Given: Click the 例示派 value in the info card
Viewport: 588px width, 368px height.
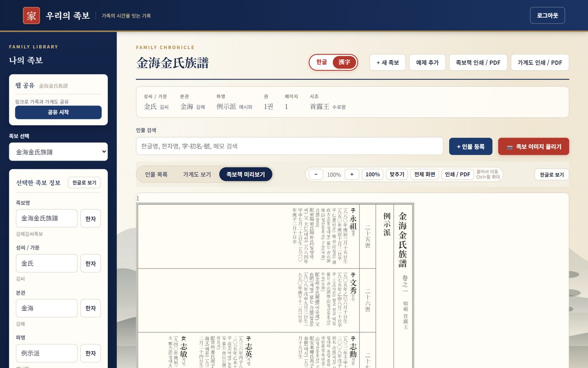Looking at the screenshot, I should [226, 106].
